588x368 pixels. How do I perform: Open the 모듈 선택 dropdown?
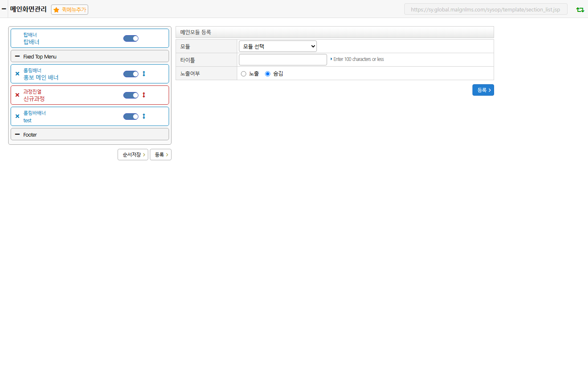point(278,46)
